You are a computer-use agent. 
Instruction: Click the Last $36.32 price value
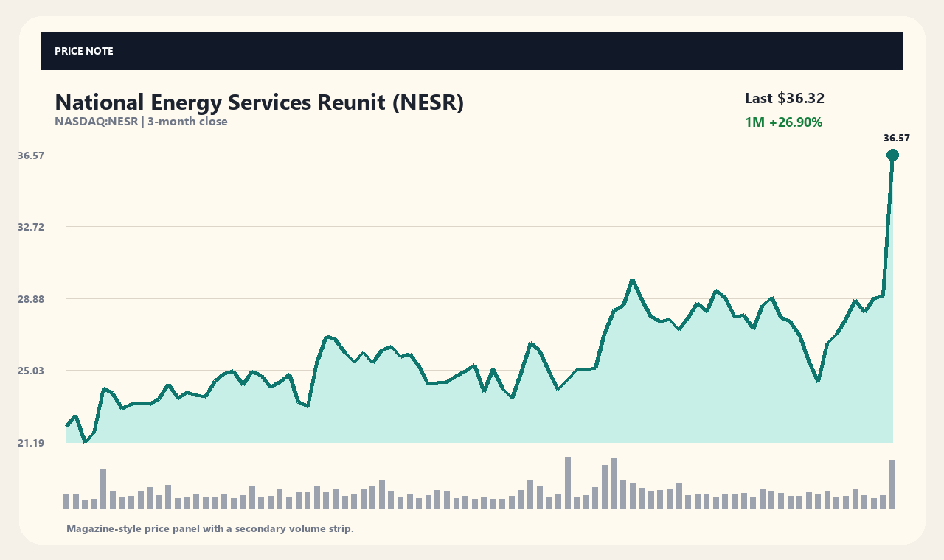[785, 98]
